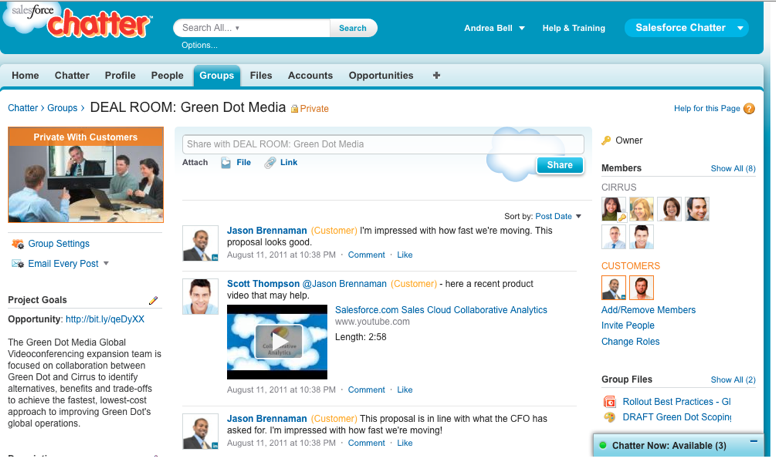Click the green availability status dot
Image resolution: width=776 pixels, height=459 pixels.
pos(603,445)
